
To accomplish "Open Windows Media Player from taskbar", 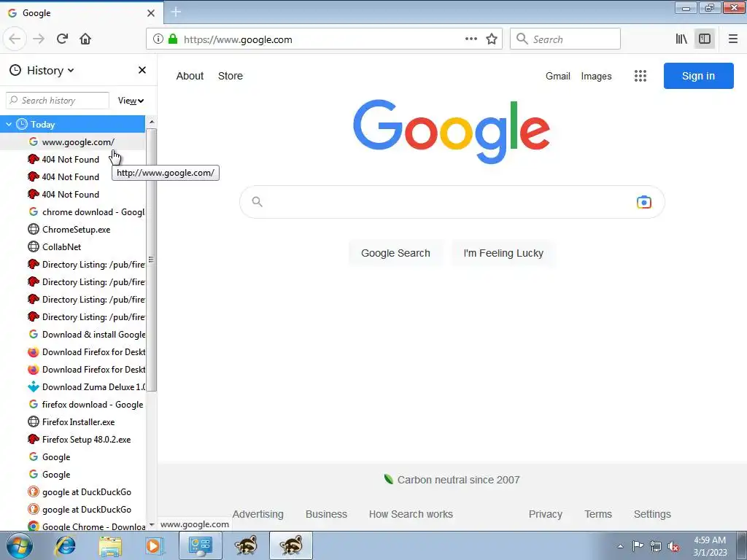I will coord(154,545).
